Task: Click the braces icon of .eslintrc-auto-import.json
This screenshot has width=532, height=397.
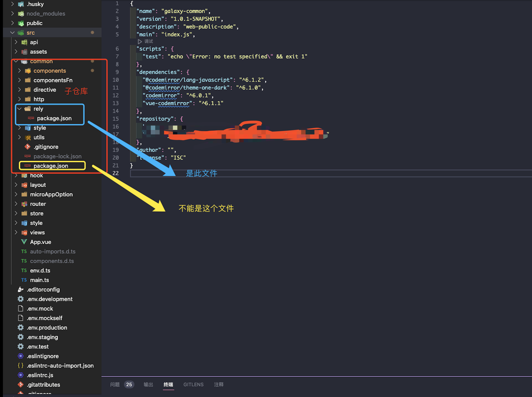Action: click(x=21, y=366)
